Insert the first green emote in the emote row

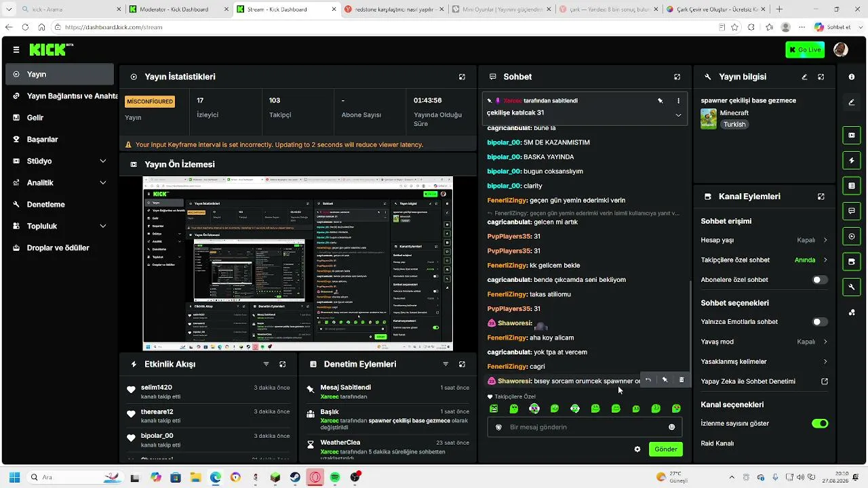(494, 409)
